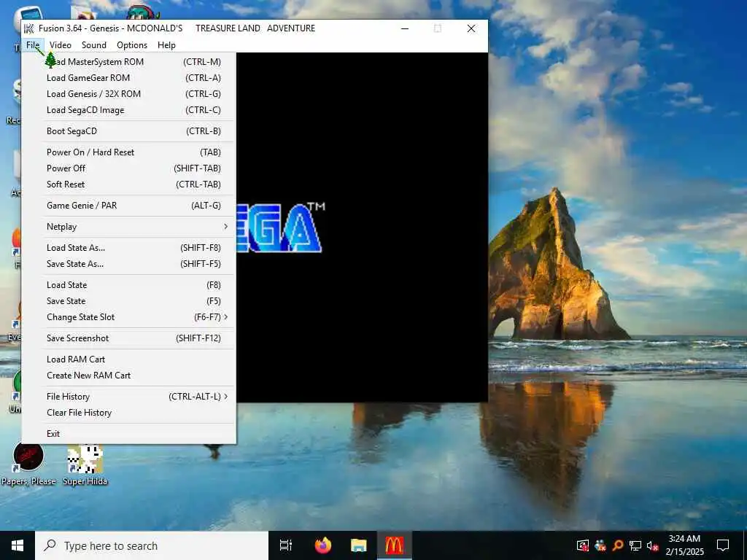Choose Save State As...

(x=129, y=264)
